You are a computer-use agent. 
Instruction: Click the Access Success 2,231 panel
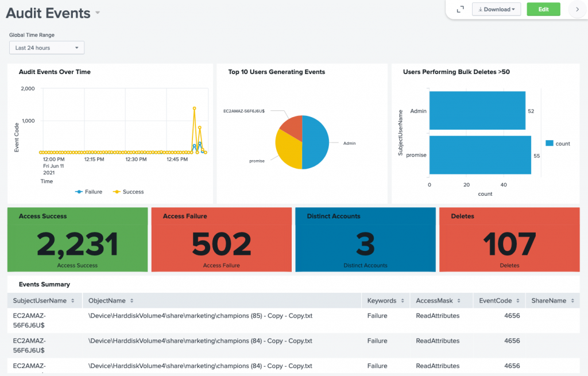78,239
